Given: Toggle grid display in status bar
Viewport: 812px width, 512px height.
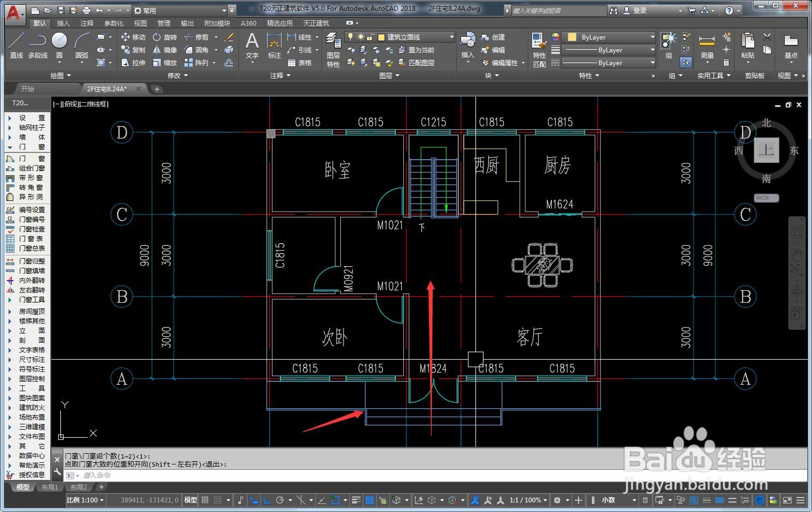Looking at the screenshot, I should coord(205,500).
